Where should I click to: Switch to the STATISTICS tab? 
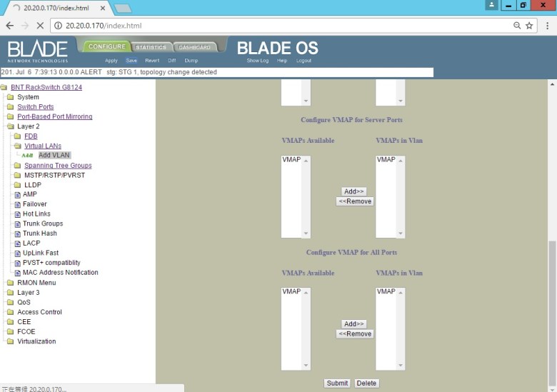tap(151, 47)
